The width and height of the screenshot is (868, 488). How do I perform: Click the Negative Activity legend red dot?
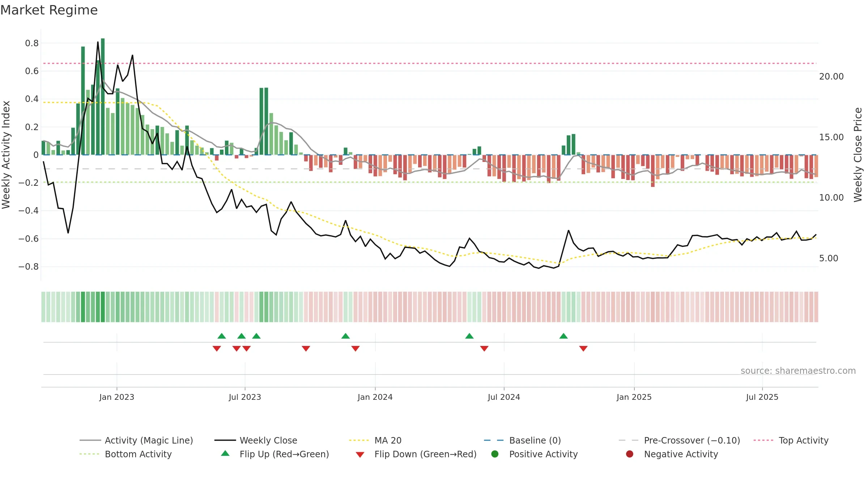(630, 454)
